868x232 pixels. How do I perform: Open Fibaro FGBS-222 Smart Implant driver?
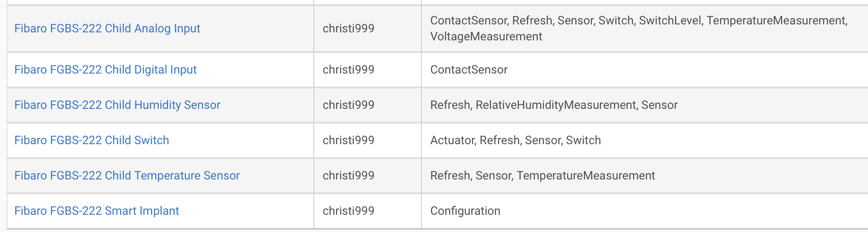pos(97,211)
